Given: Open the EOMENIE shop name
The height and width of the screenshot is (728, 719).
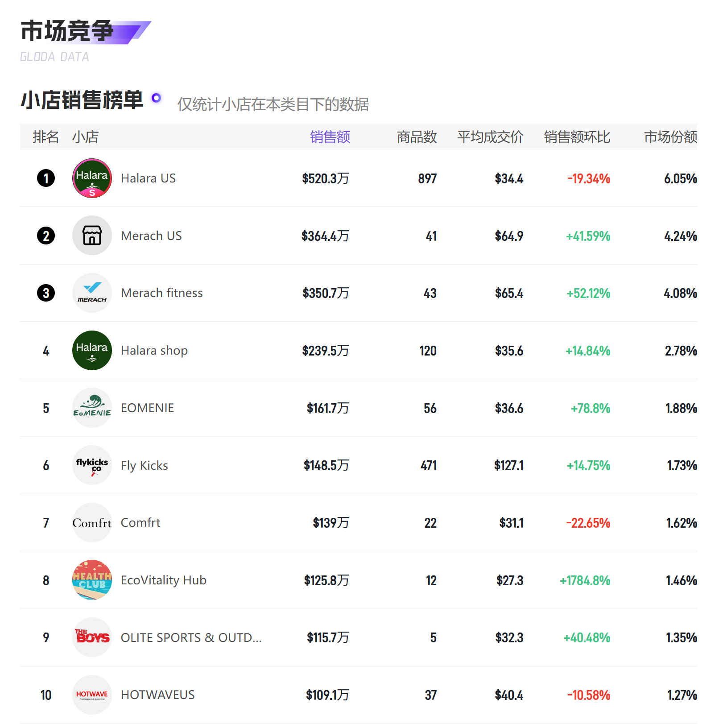Looking at the screenshot, I should tap(147, 408).
